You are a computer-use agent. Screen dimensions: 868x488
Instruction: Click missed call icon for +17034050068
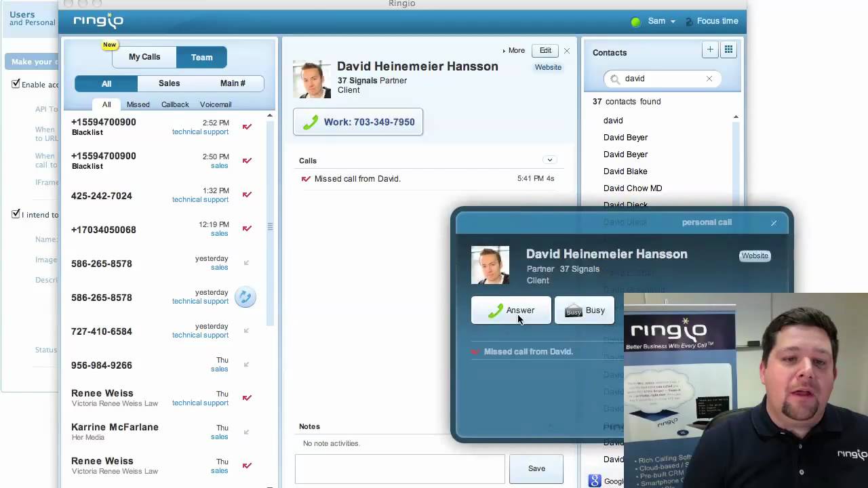coord(247,228)
